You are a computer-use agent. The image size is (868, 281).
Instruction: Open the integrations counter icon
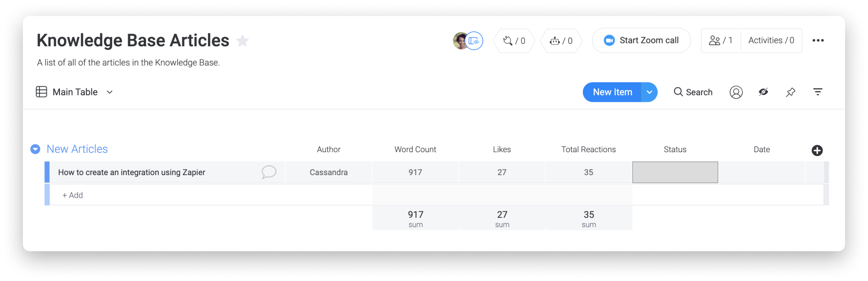tap(508, 41)
